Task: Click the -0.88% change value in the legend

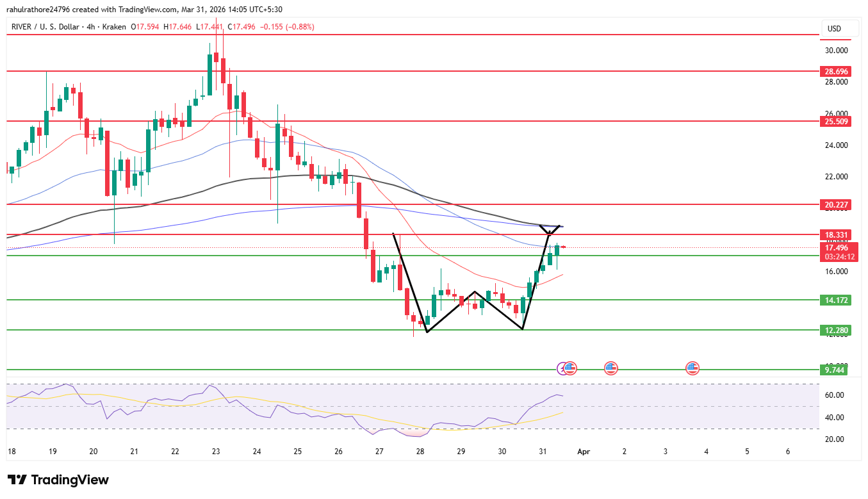Action: click(x=299, y=27)
